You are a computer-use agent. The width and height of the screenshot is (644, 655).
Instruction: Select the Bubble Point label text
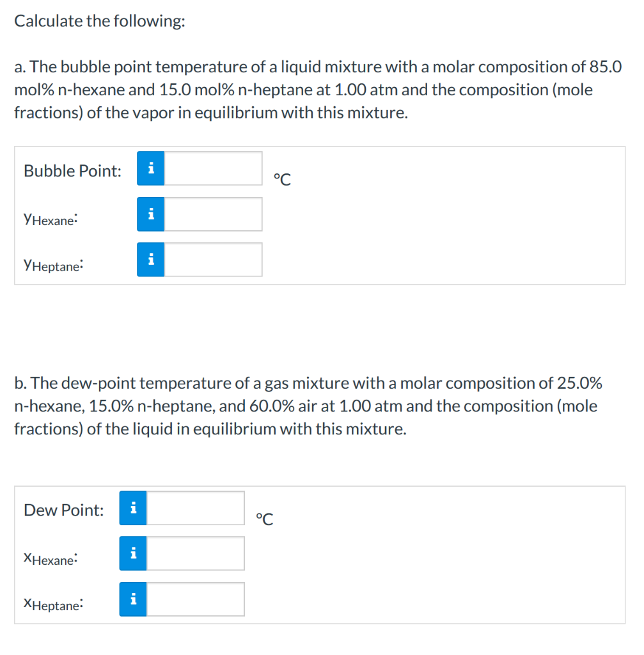(72, 171)
